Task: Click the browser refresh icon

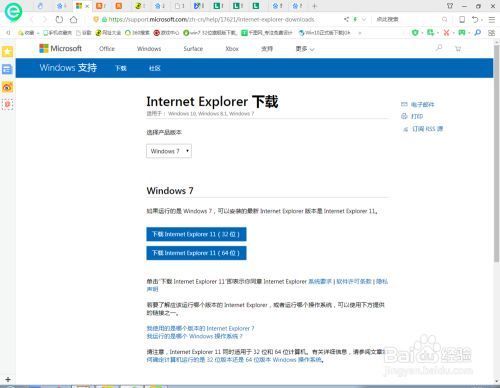Action: point(59,19)
